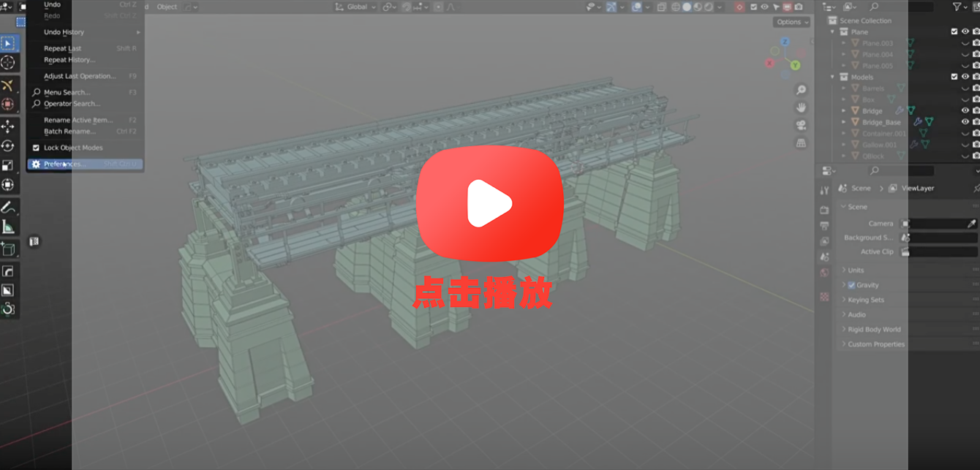The height and width of the screenshot is (470, 980).
Task: Select the Move tool in toolbar
Action: pos(8,126)
